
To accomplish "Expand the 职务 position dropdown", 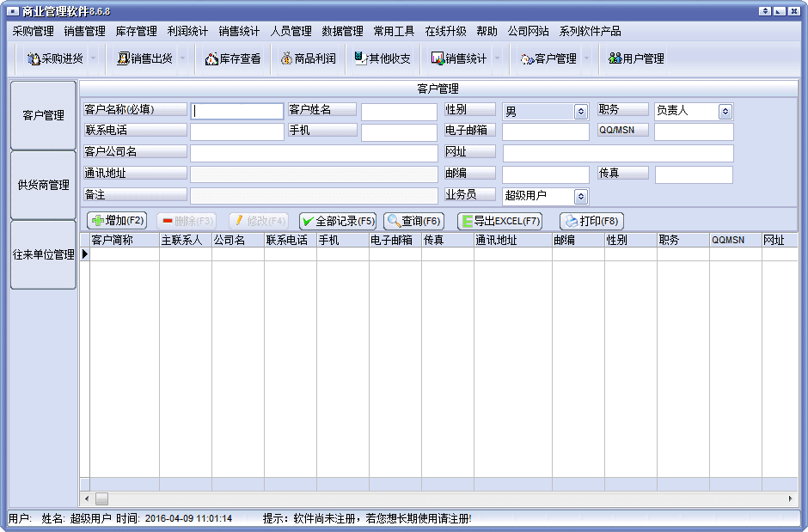I will click(x=725, y=112).
